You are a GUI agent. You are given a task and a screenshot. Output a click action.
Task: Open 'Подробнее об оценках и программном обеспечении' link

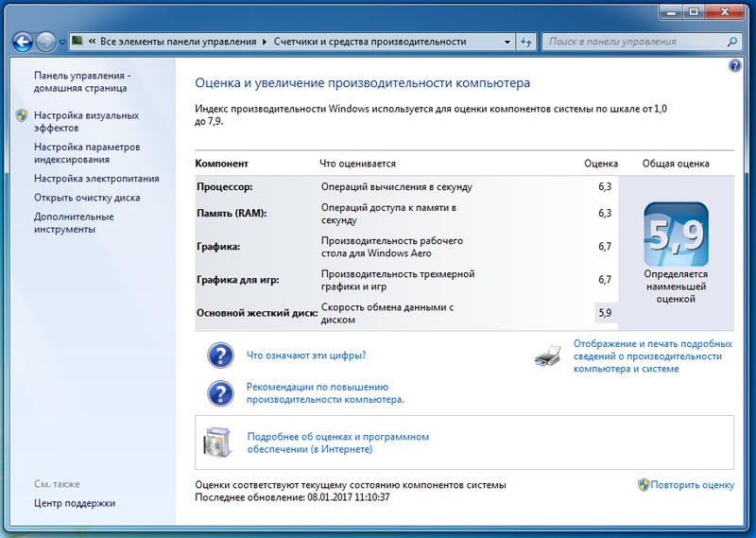[x=338, y=443]
